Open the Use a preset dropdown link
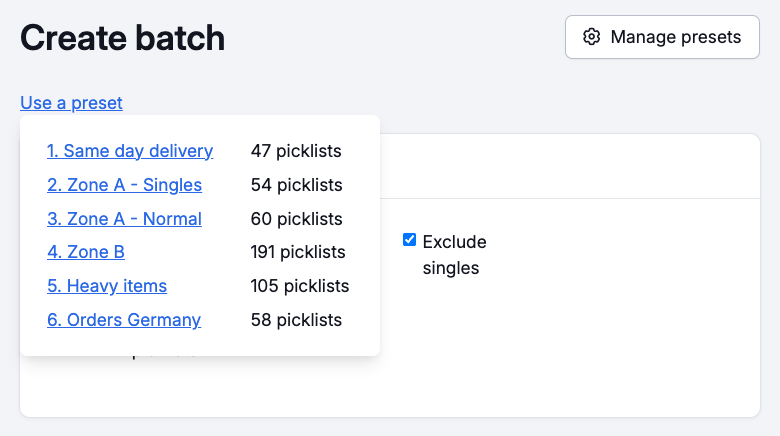The image size is (780, 436). [x=71, y=102]
